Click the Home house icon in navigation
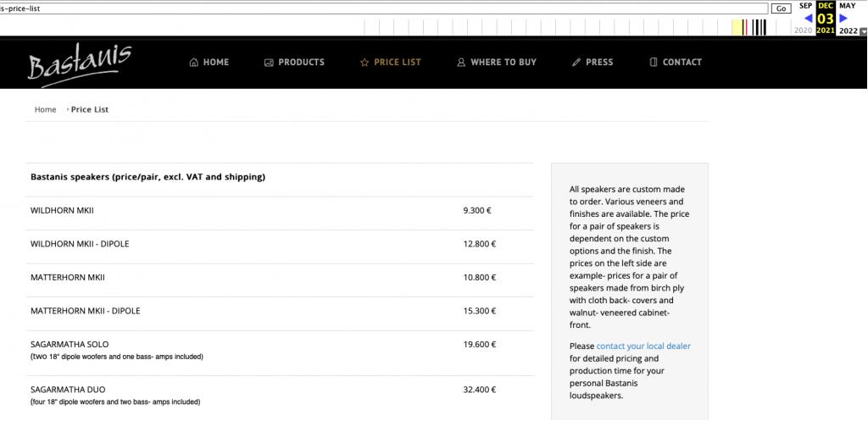The width and height of the screenshot is (868, 421). (194, 62)
